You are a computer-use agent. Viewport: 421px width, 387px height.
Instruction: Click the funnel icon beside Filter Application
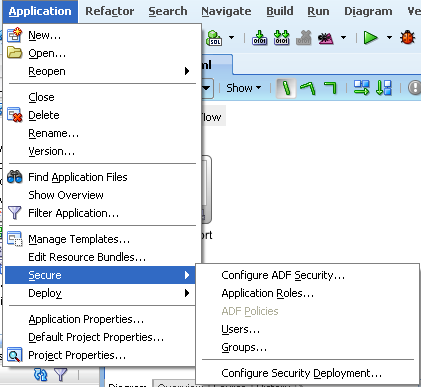pos(14,213)
